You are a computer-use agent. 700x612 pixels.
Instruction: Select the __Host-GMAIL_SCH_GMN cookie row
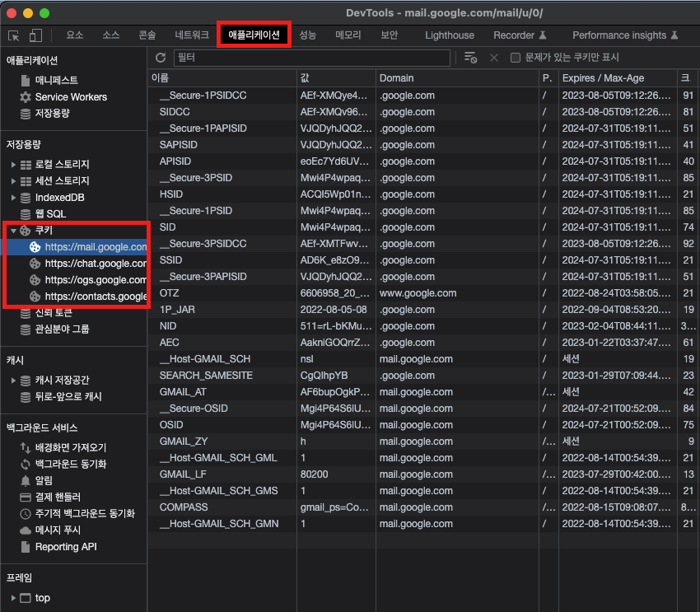[x=423, y=524]
